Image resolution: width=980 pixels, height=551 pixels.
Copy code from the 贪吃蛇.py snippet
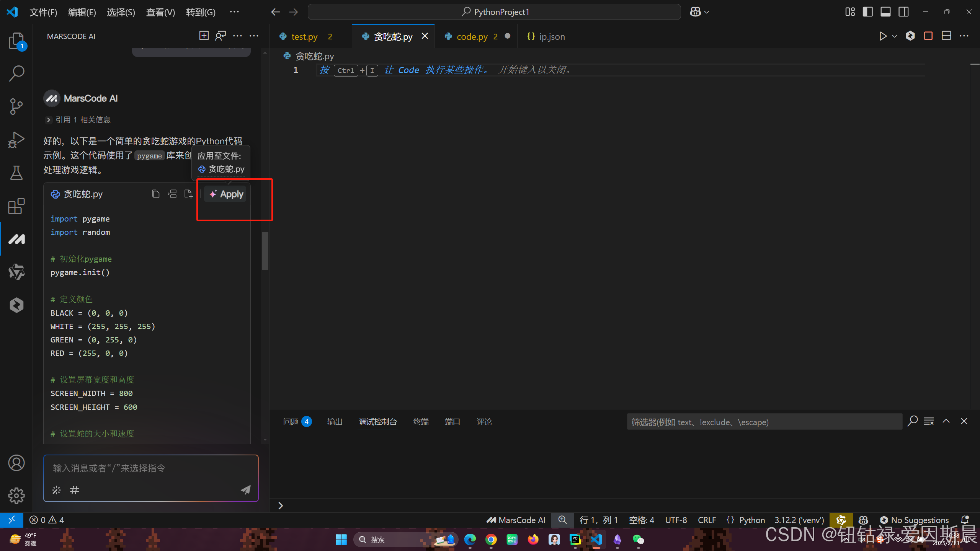[x=155, y=194]
